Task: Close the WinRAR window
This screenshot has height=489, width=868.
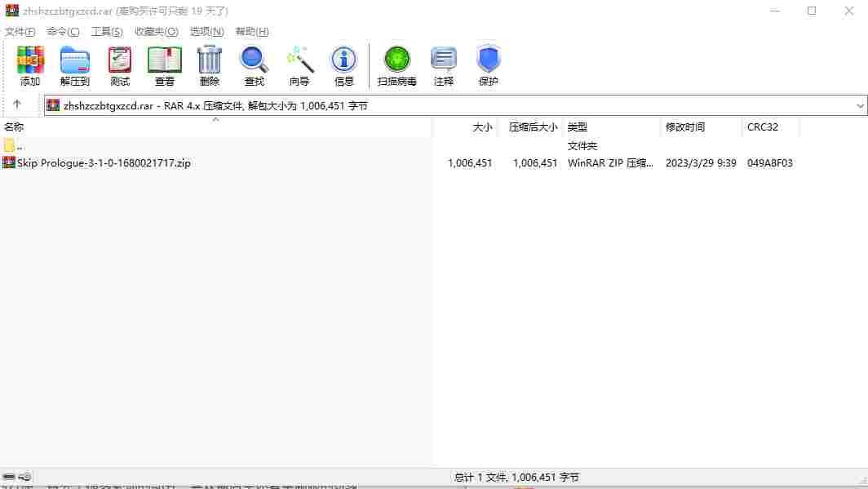Action: tap(848, 11)
